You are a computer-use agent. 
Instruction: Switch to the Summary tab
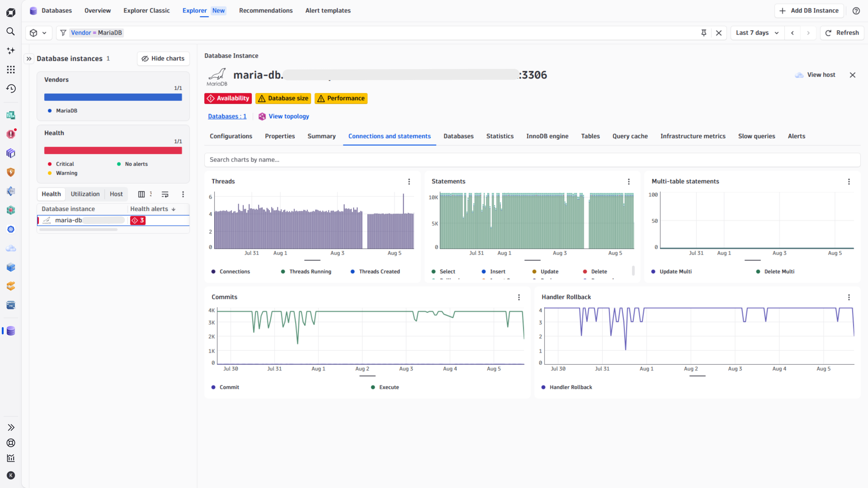click(x=321, y=136)
